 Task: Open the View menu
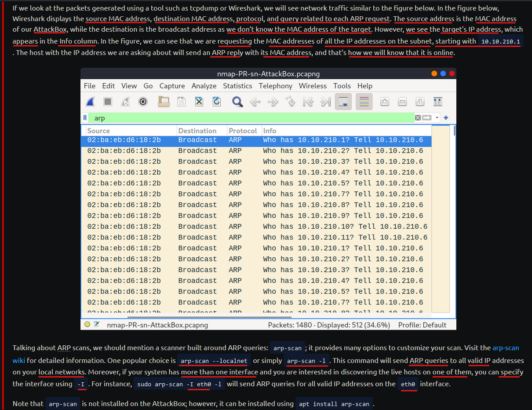(129, 86)
